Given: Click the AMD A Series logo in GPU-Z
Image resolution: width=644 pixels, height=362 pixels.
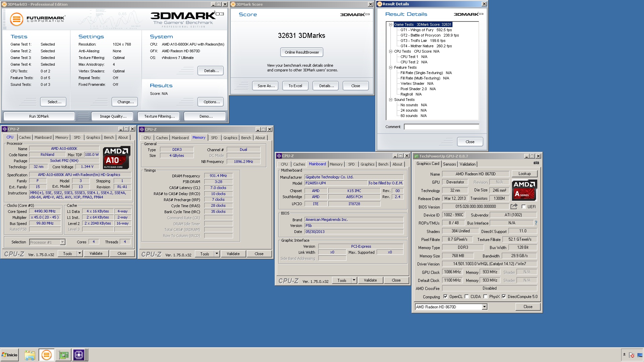Looking at the screenshot, I should [524, 190].
